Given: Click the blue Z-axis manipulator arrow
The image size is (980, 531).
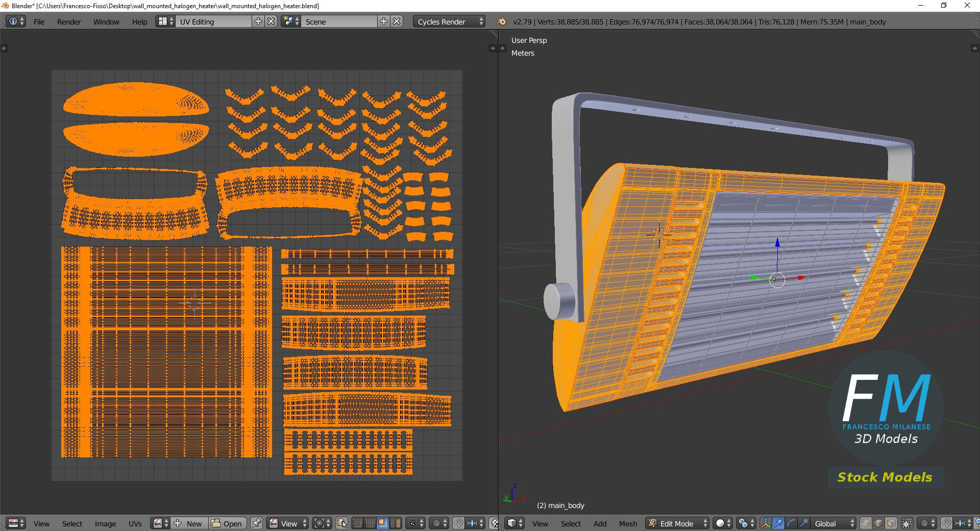Looking at the screenshot, I should click(777, 243).
